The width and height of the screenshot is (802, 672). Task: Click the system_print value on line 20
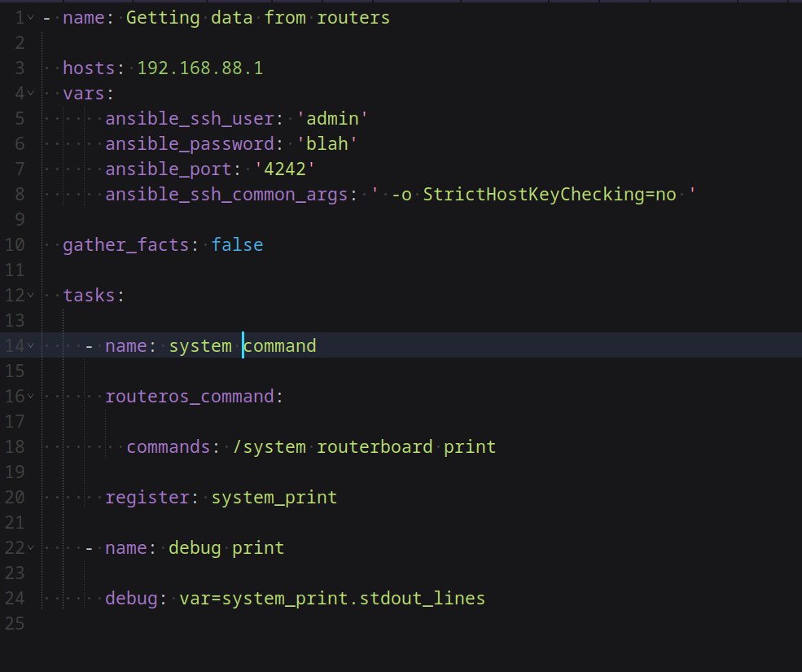[274, 498]
